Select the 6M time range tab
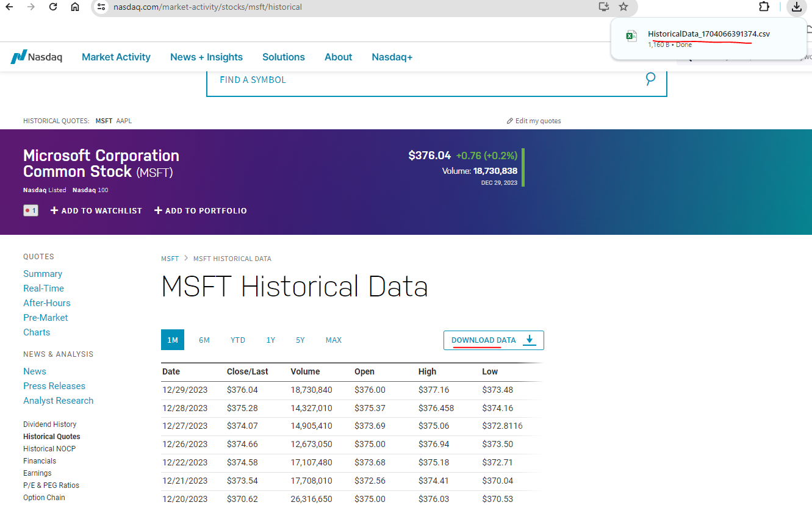The height and width of the screenshot is (505, 812). coord(204,340)
